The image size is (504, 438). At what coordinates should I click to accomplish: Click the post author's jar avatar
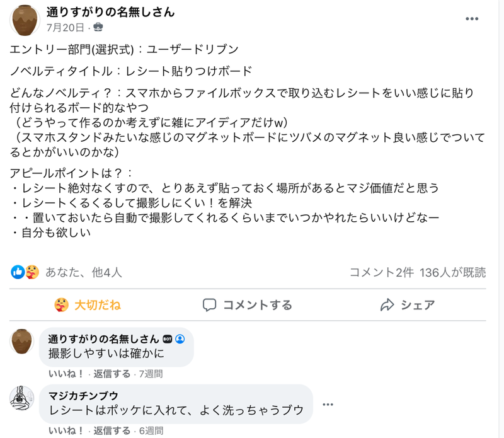point(25,19)
